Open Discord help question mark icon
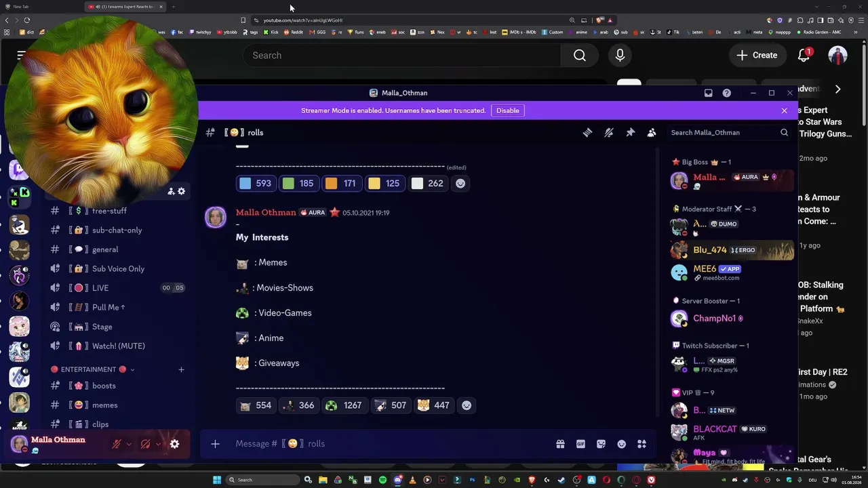This screenshot has height=488, width=868. pos(726,93)
